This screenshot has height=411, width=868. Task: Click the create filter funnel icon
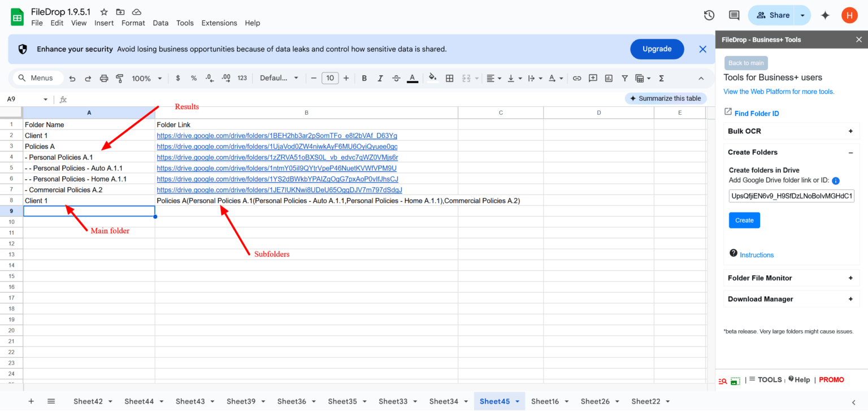click(x=624, y=78)
